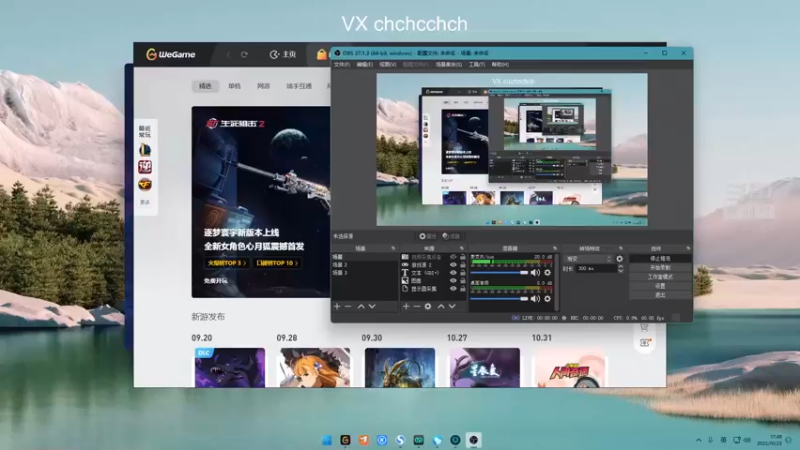Toggle lock on video capture device source
This screenshot has width=800, height=450.
[463, 257]
